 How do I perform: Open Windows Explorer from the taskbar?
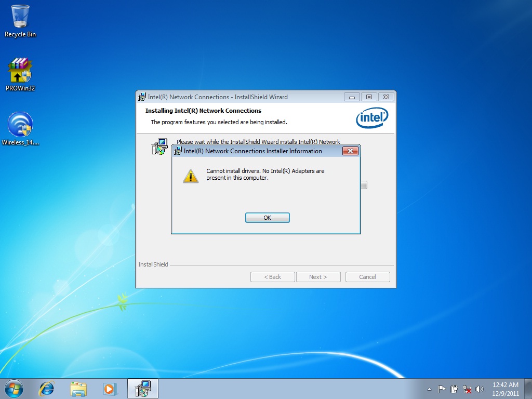[78, 389]
